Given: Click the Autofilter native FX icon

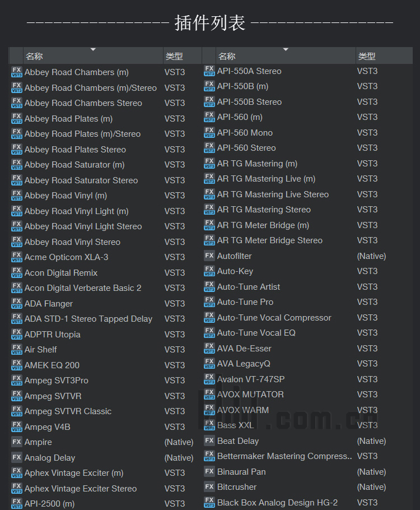Looking at the screenshot, I should pos(209,256).
